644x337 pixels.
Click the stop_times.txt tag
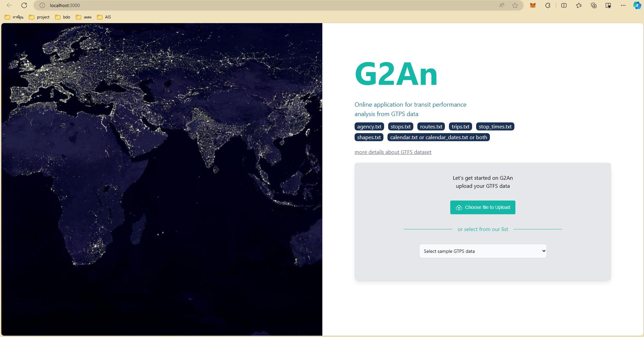[495, 126]
